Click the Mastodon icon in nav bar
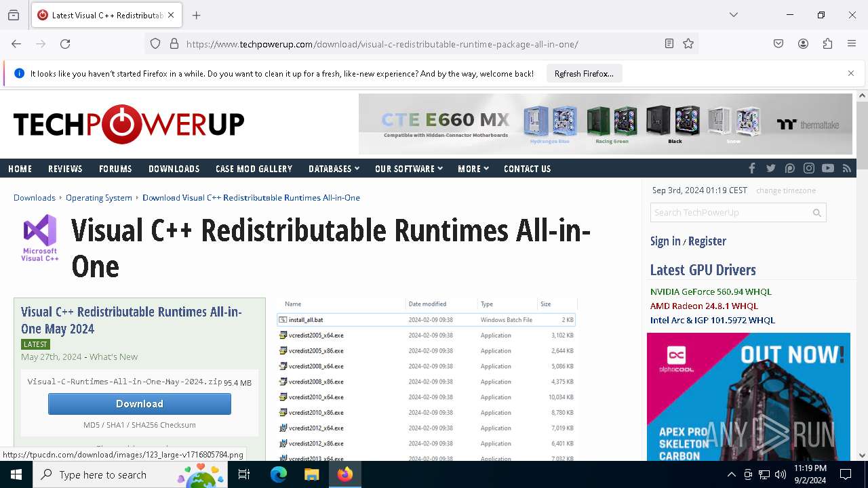 [789, 168]
